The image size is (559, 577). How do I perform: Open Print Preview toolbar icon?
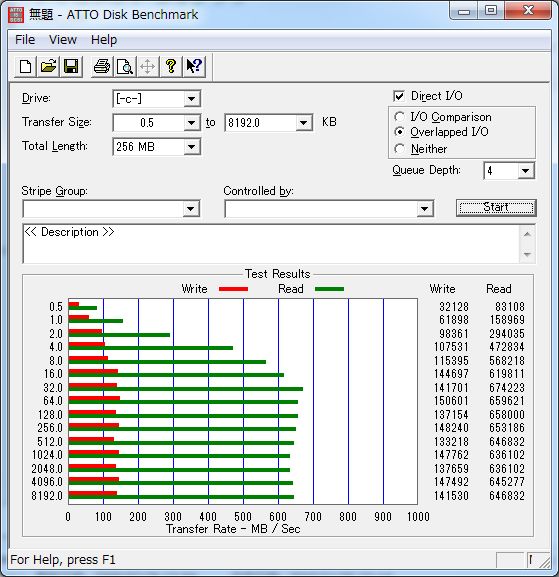click(x=125, y=67)
